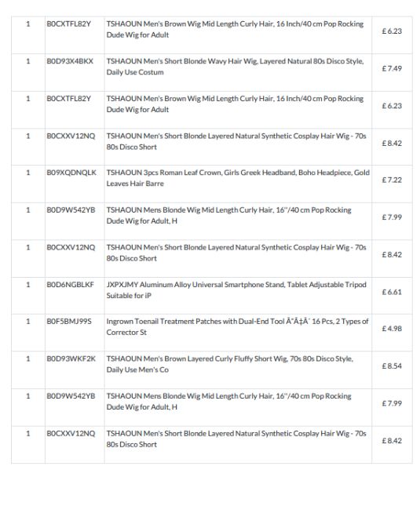Image resolution: width=420 pixels, height=510 pixels.
Task: Click ASIN B0D93WKF2K
Action: (x=71, y=359)
